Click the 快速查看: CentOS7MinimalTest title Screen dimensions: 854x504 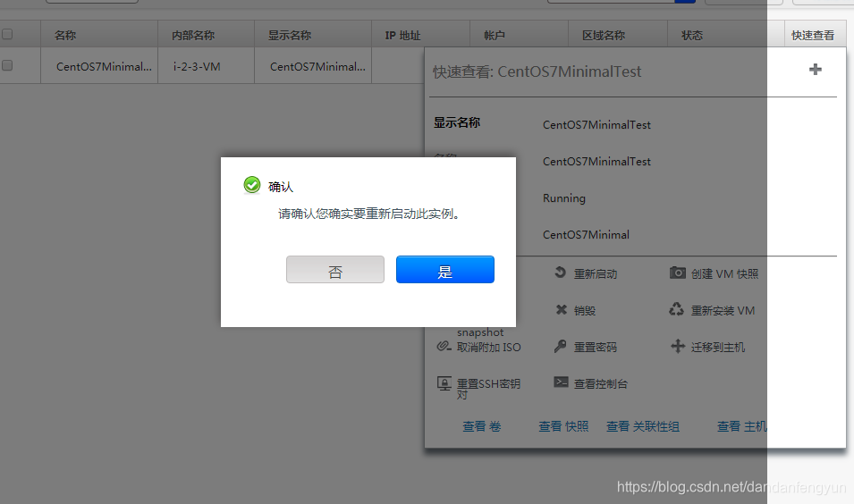click(x=537, y=71)
